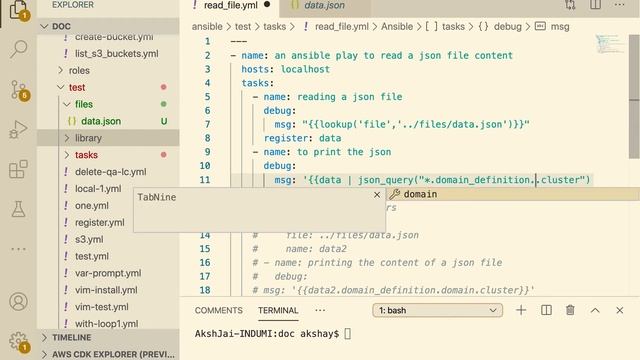Click the editor vertical scrollbar
Viewport: 640px width, 360px height.
[x=634, y=96]
